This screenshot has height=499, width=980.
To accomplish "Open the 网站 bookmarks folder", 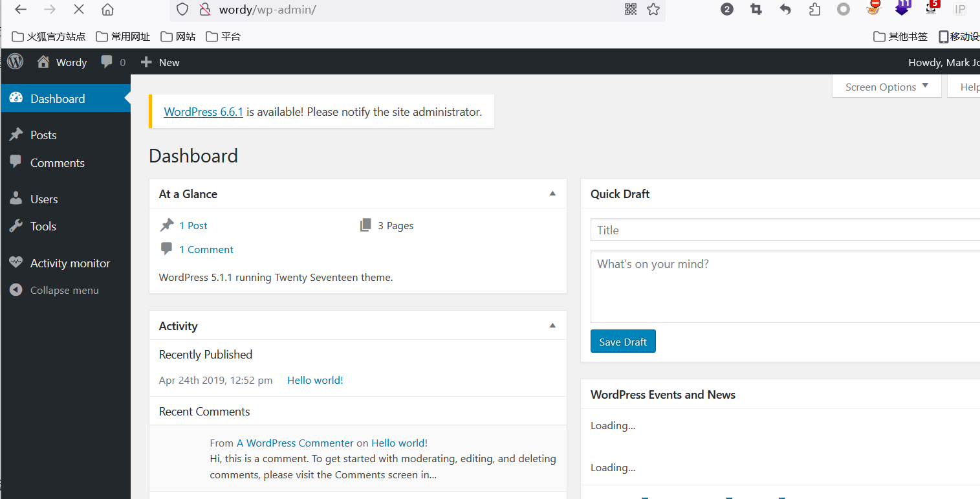I will (178, 36).
